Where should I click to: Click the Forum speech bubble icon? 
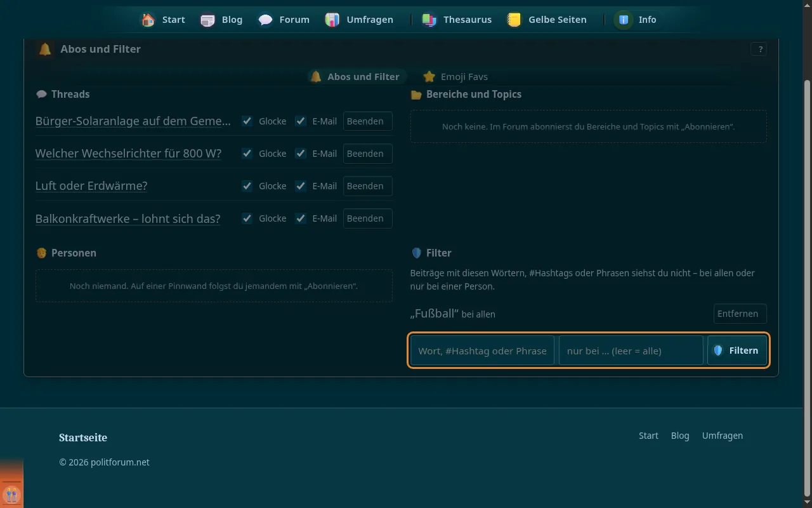click(x=265, y=20)
